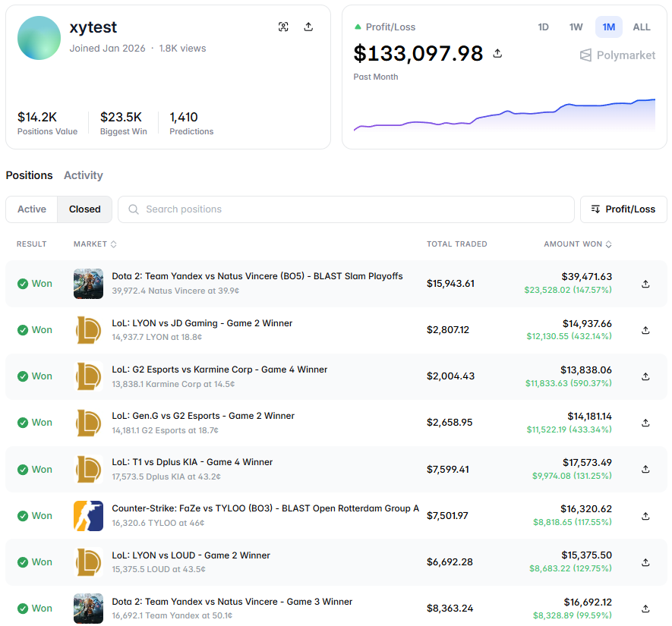Image resolution: width=672 pixels, height=626 pixels.
Task: Click the RESULT column header
Action: click(x=31, y=244)
